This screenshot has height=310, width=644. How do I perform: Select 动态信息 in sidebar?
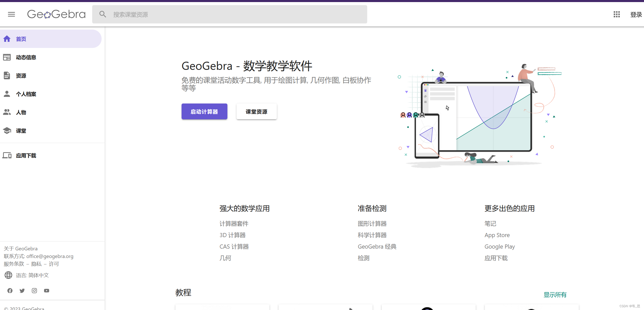click(x=26, y=57)
